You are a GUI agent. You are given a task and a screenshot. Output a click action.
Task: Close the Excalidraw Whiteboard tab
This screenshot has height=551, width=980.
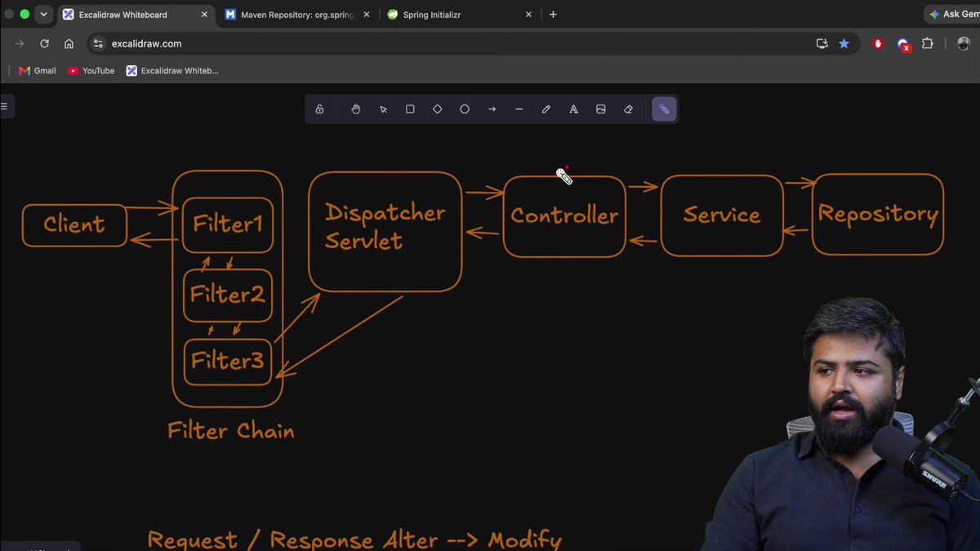(204, 15)
